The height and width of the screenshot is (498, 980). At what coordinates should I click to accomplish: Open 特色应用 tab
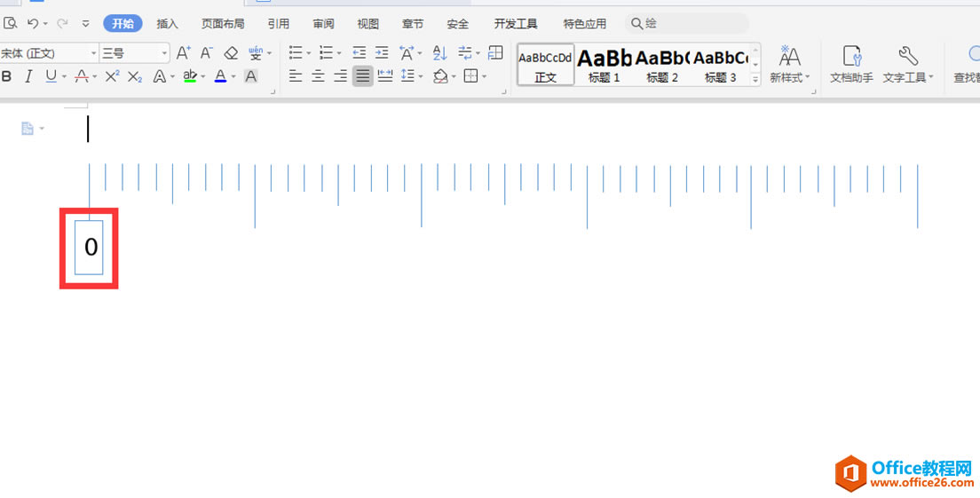click(585, 24)
